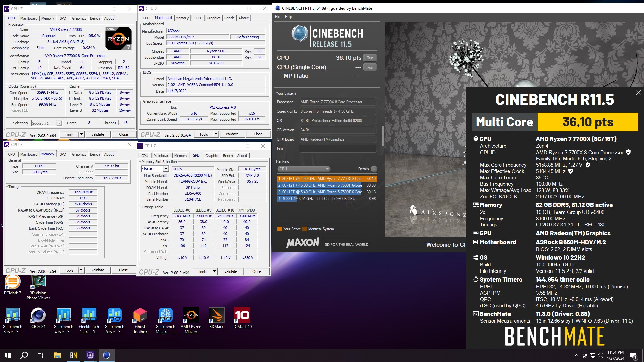
Task: Open Task View on taskbar
Action: tap(40, 355)
